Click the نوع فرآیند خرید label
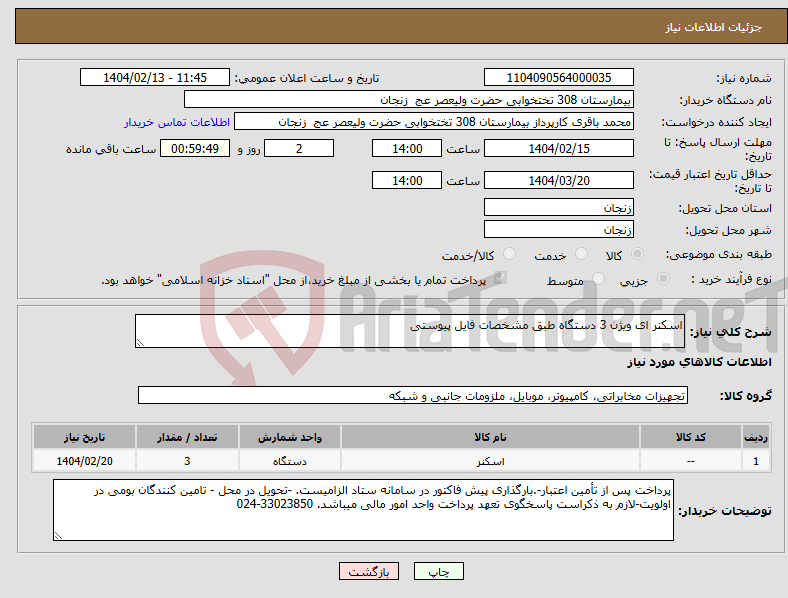 point(732,279)
